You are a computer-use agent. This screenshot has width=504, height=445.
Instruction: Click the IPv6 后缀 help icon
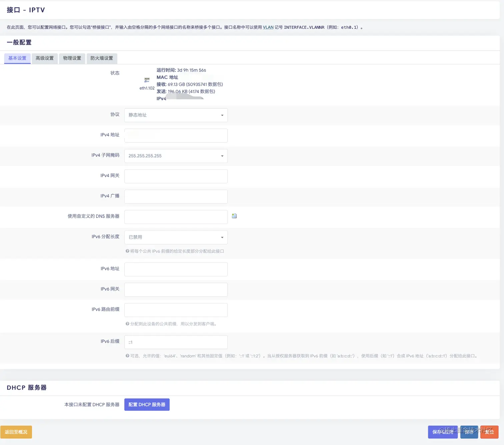click(127, 356)
